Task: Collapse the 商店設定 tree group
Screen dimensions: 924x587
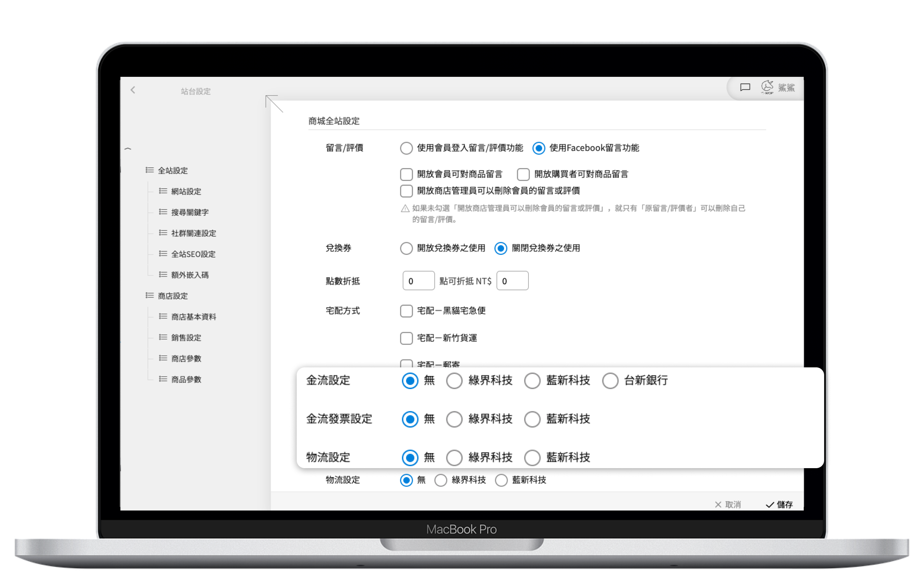Action: (173, 296)
